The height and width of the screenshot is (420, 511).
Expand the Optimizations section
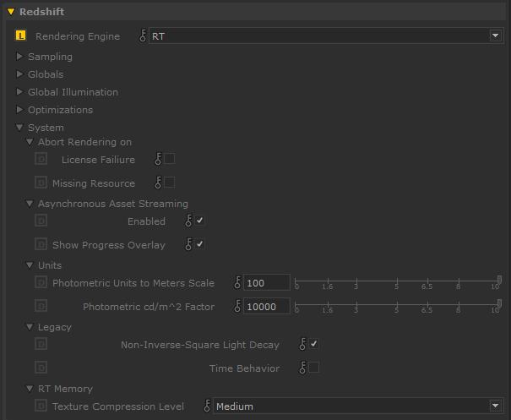pos(20,110)
